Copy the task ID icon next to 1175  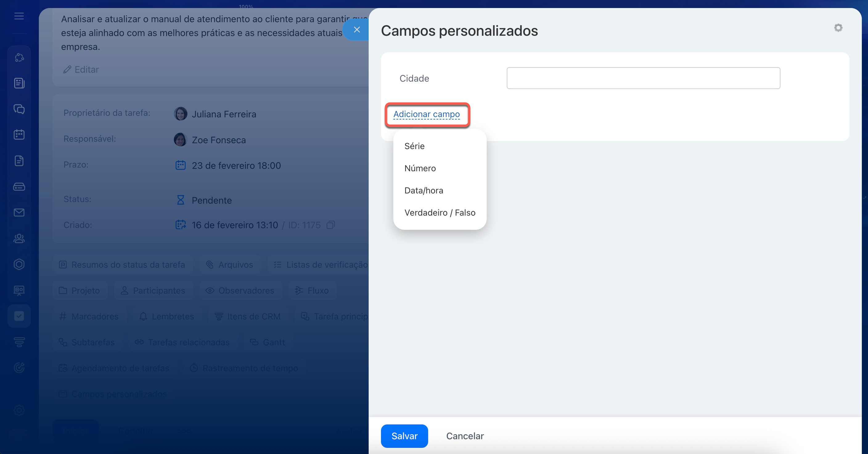tap(330, 225)
